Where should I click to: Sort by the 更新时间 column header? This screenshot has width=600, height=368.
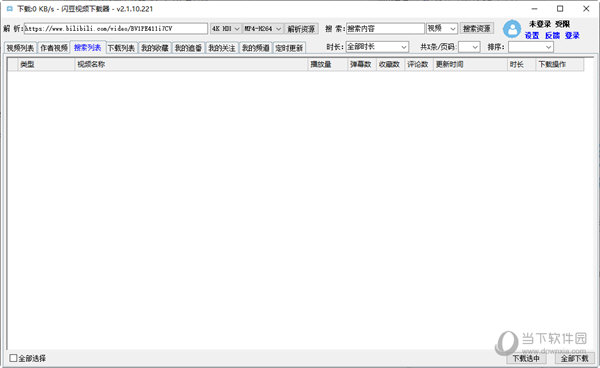pyautogui.click(x=470, y=64)
